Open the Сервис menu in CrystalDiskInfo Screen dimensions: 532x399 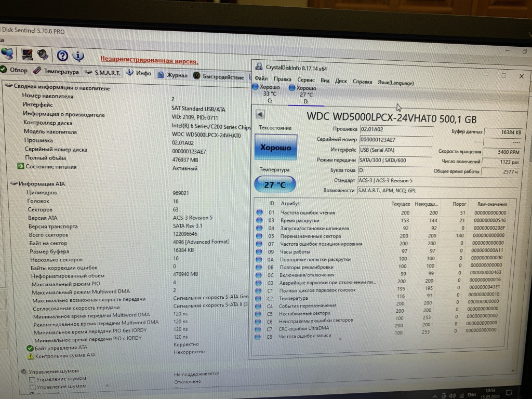click(306, 79)
